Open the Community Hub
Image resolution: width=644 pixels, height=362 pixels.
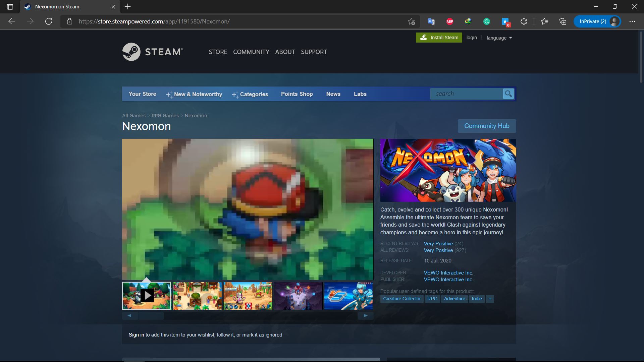[x=487, y=126]
